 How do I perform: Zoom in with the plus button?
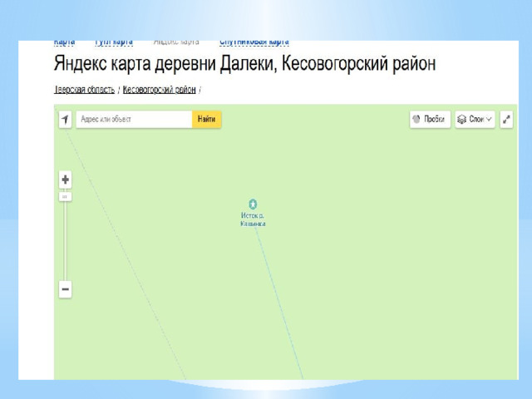point(65,180)
